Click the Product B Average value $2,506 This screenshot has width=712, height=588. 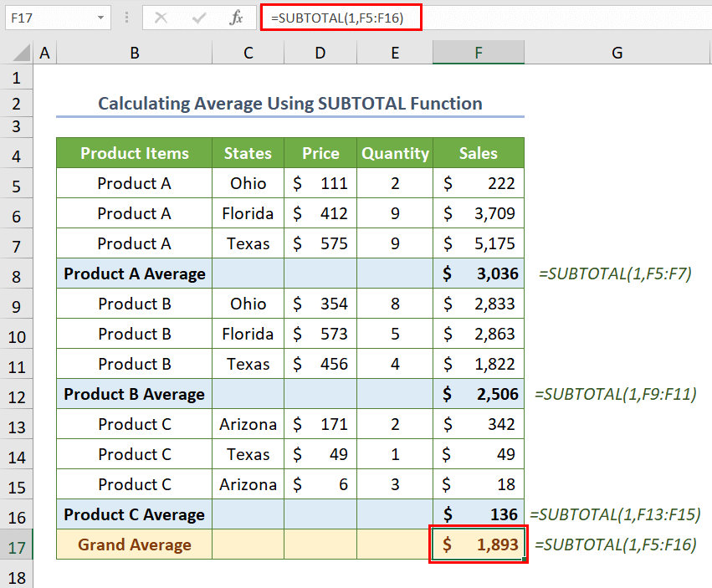(479, 394)
